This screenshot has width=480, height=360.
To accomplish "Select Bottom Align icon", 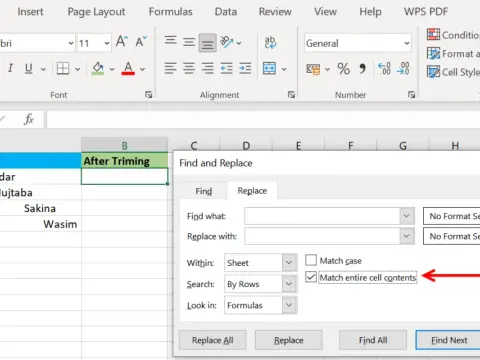I will 207,43.
